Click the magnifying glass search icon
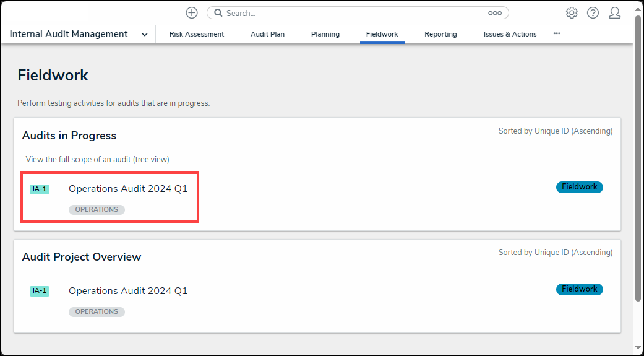The image size is (644, 356). (x=218, y=13)
